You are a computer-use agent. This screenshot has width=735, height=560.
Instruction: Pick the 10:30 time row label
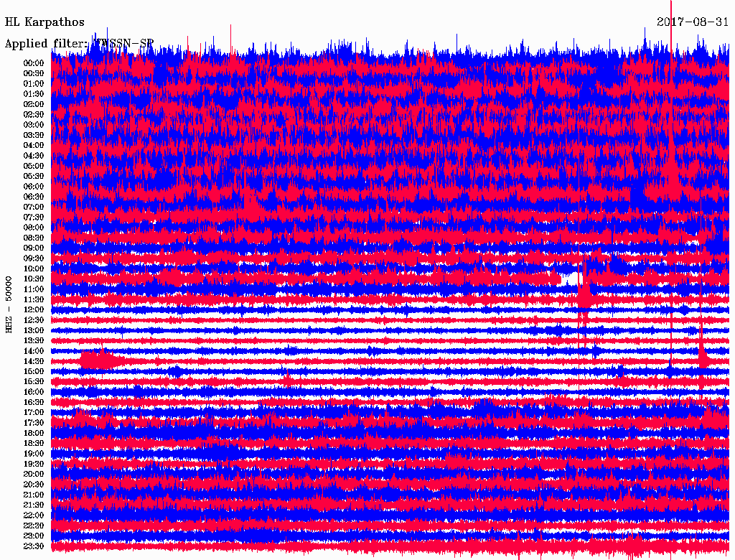[x=34, y=279]
